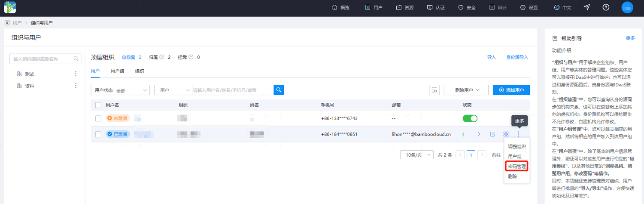
Task: Click the 已激活 status badge
Action: click(118, 134)
